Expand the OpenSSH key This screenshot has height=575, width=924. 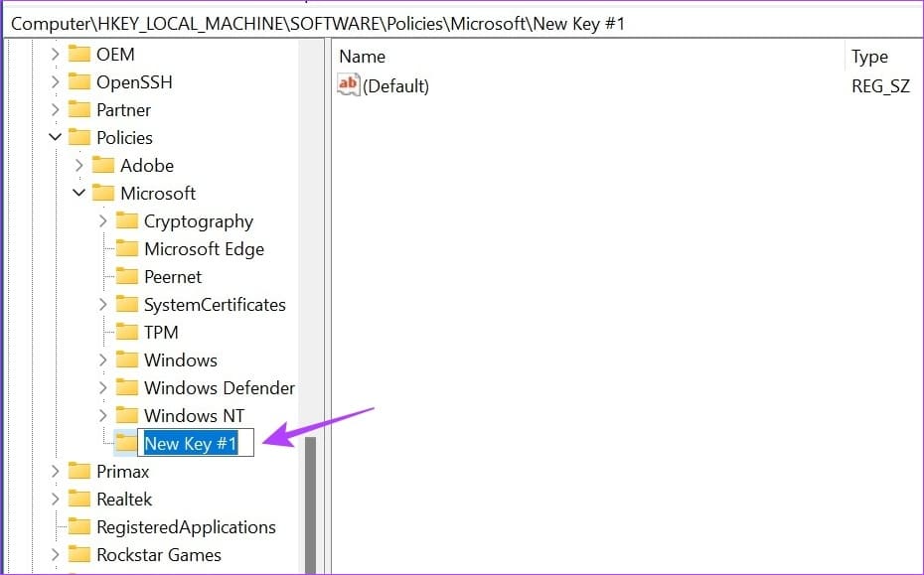55,81
